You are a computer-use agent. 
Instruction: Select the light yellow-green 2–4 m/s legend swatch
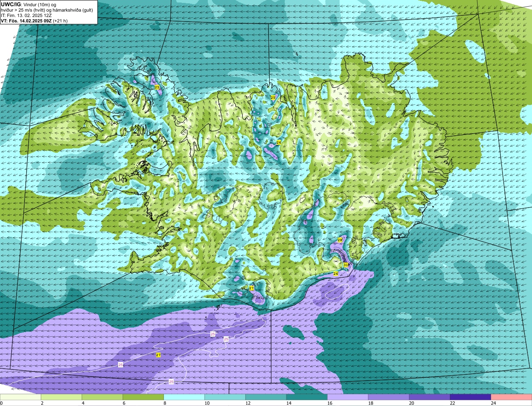[62, 397]
